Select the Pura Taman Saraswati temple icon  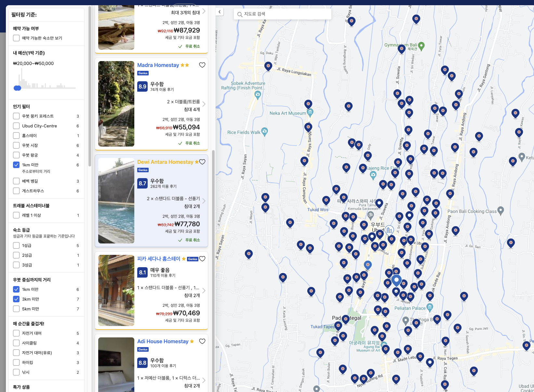point(370,215)
